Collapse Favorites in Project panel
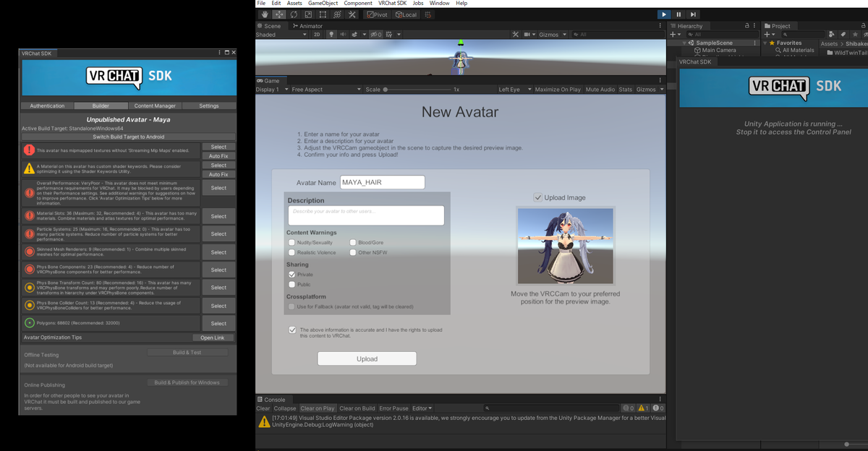 [766, 43]
